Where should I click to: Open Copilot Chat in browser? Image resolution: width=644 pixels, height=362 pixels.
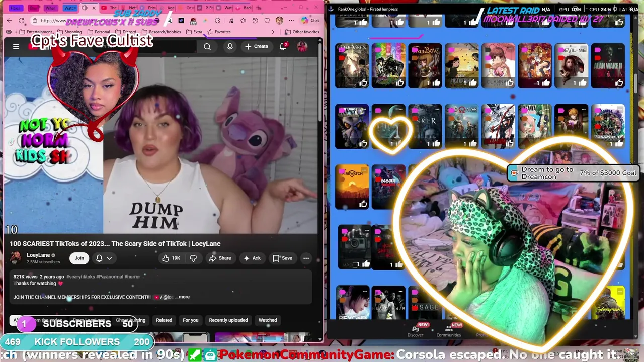310,20
